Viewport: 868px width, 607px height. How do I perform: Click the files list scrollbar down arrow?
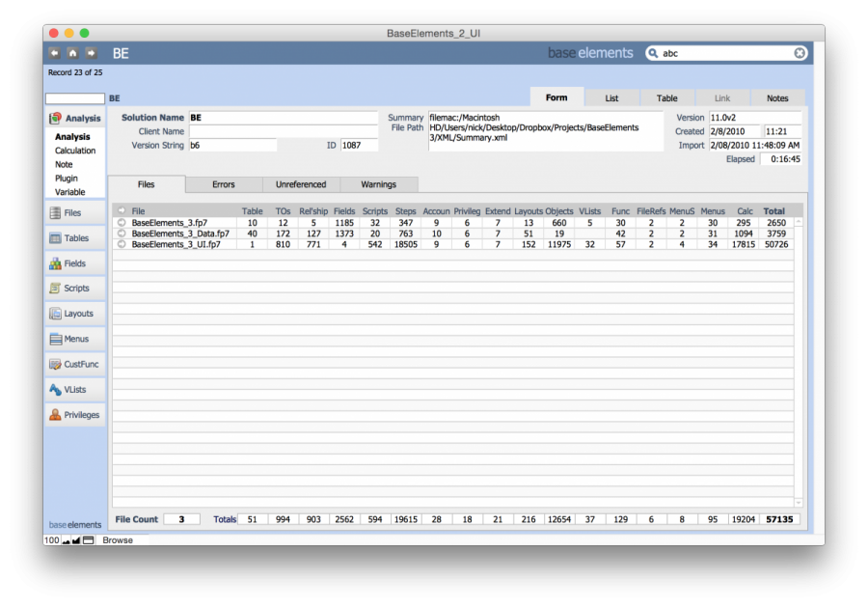point(798,503)
